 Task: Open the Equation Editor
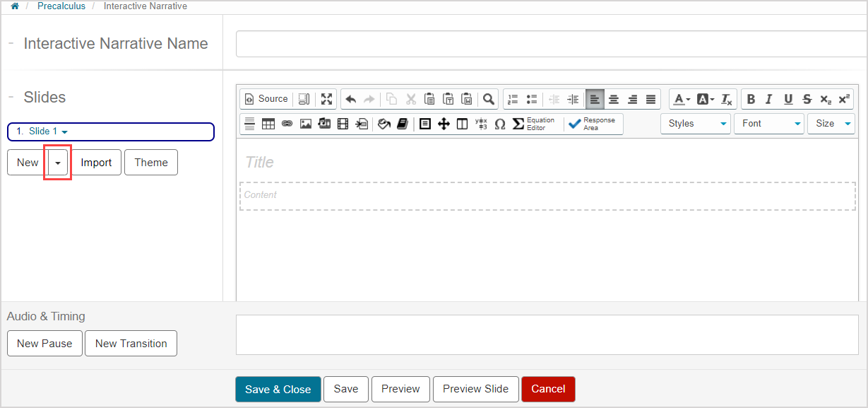point(534,124)
